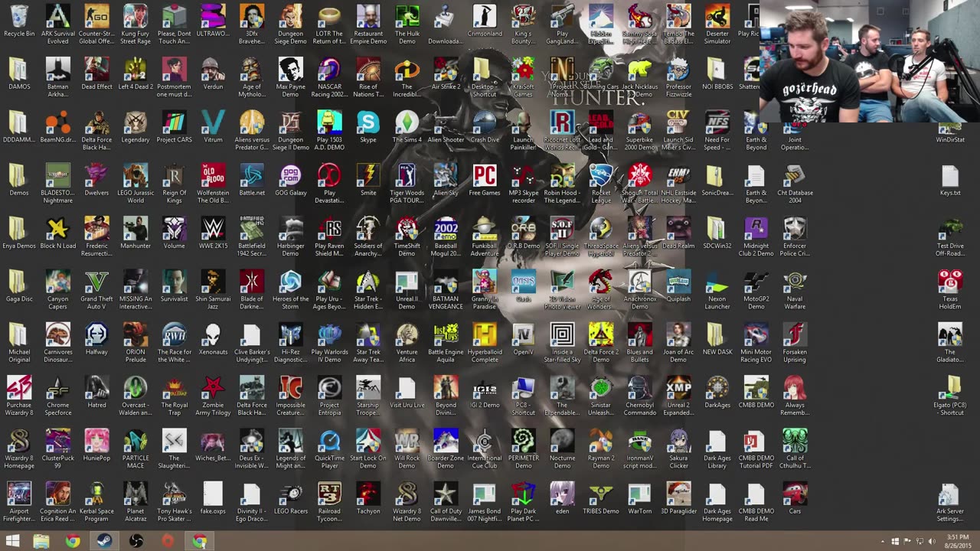Launch Kerbal Space Program

tap(96, 501)
